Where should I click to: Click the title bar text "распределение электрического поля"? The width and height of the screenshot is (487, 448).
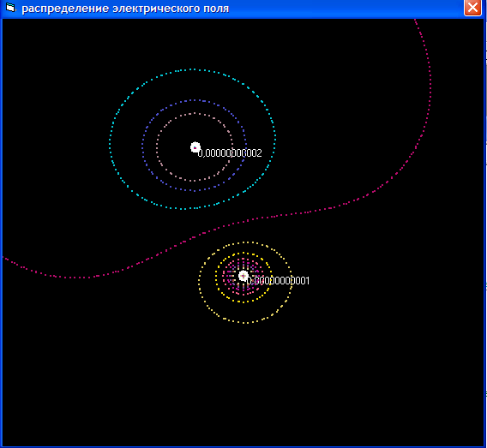click(125, 9)
